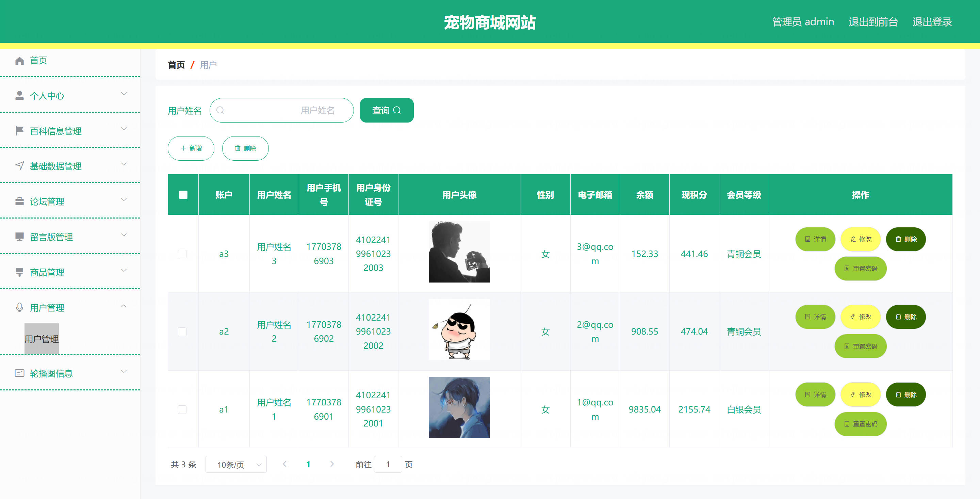Click the 查询 search button
The width and height of the screenshot is (980, 499).
tap(387, 110)
